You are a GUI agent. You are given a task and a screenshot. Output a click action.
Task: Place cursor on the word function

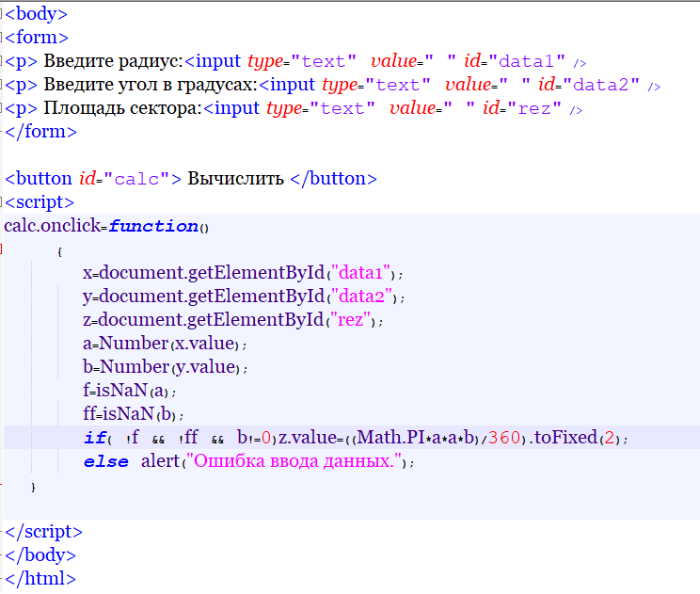pos(153,226)
